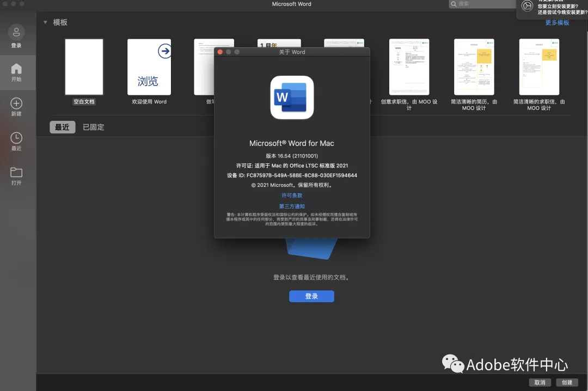Click the software update gear icon
The width and height of the screenshot is (588, 391).
pos(527,6)
